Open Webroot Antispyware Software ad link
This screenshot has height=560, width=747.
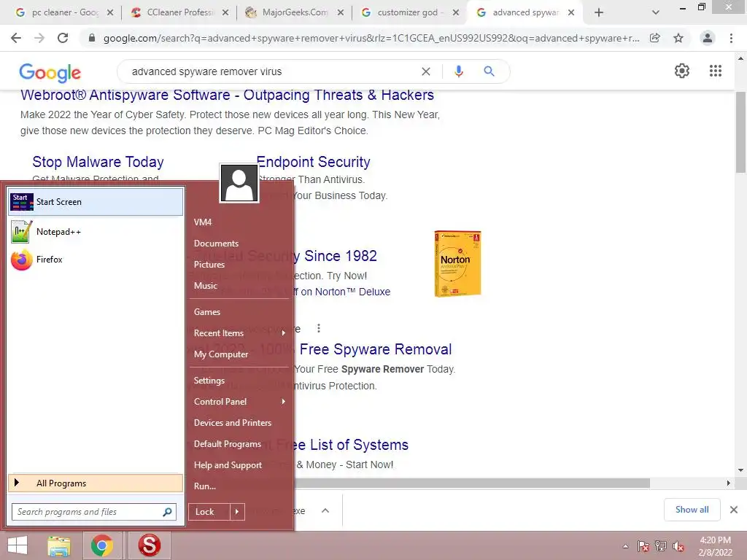[x=227, y=96]
